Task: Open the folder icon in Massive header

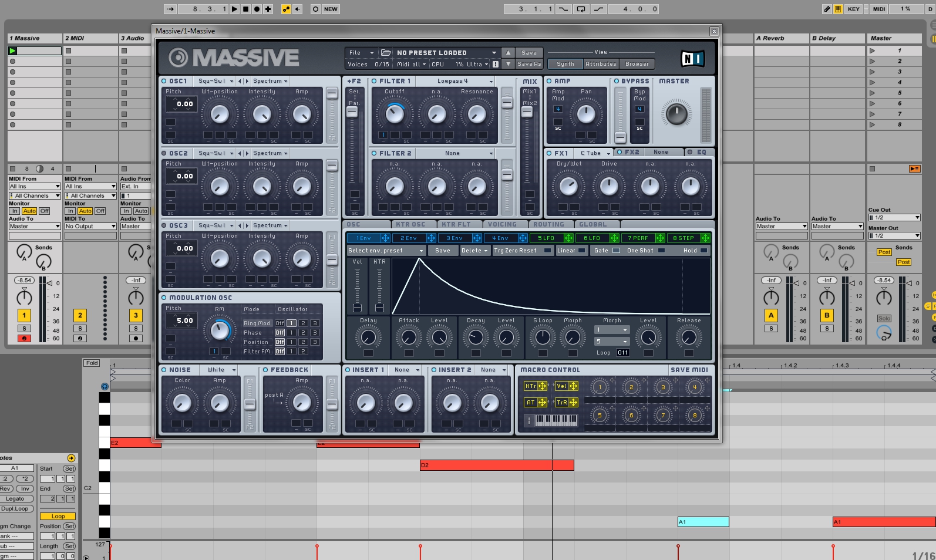Action: click(386, 52)
